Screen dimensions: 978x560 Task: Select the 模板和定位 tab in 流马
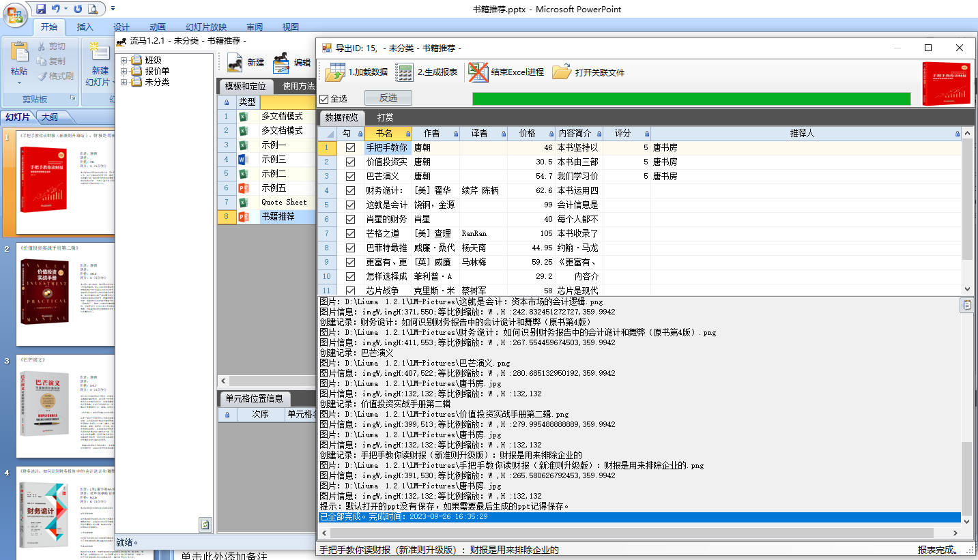(246, 87)
